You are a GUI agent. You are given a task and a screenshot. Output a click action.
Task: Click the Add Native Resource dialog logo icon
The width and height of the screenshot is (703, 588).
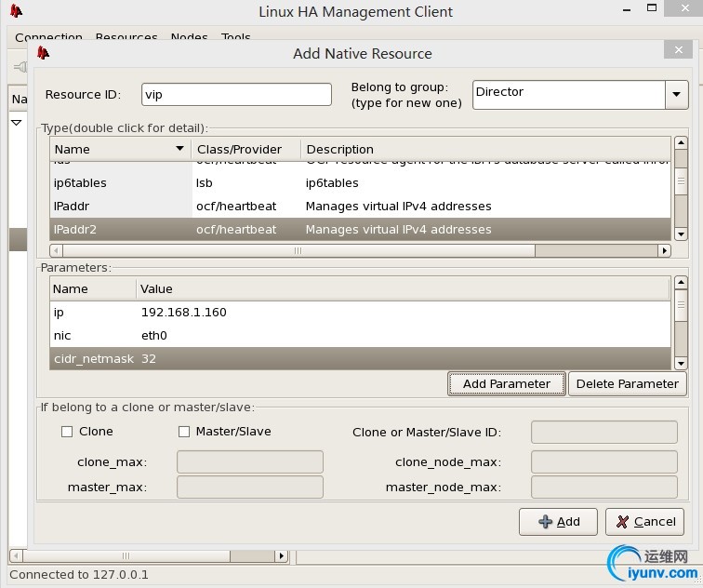coord(43,53)
